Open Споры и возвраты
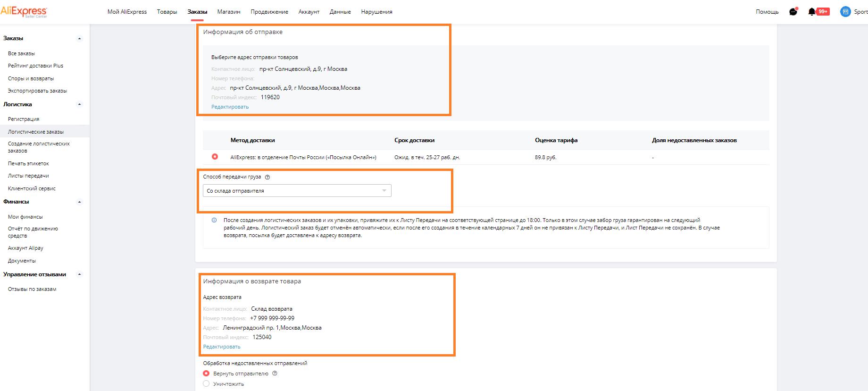Viewport: 868px width, 391px height. [x=31, y=78]
